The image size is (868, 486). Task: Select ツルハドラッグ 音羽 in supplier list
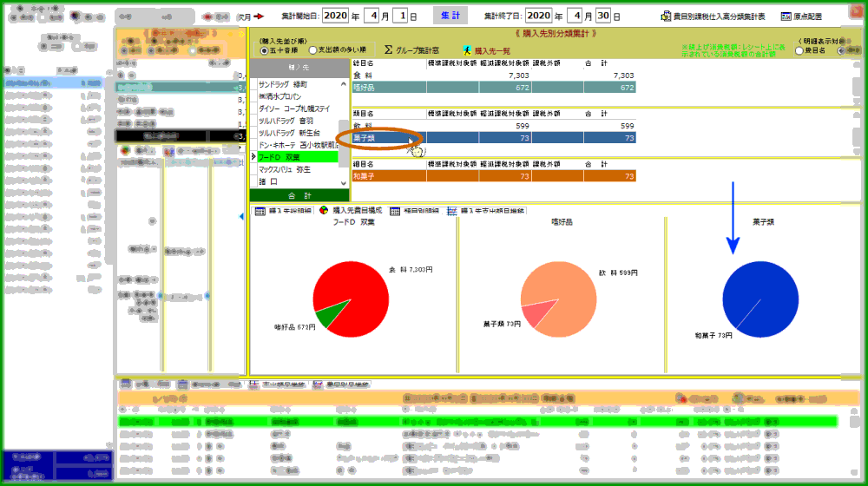coord(299,121)
